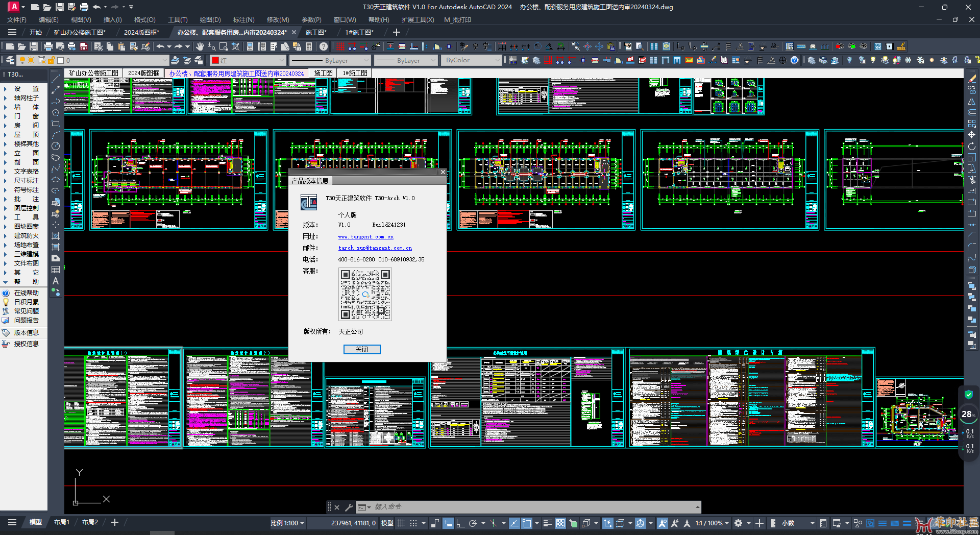Toggle object snap tracking in status bar
The height and width of the screenshot is (535, 980).
(x=514, y=523)
